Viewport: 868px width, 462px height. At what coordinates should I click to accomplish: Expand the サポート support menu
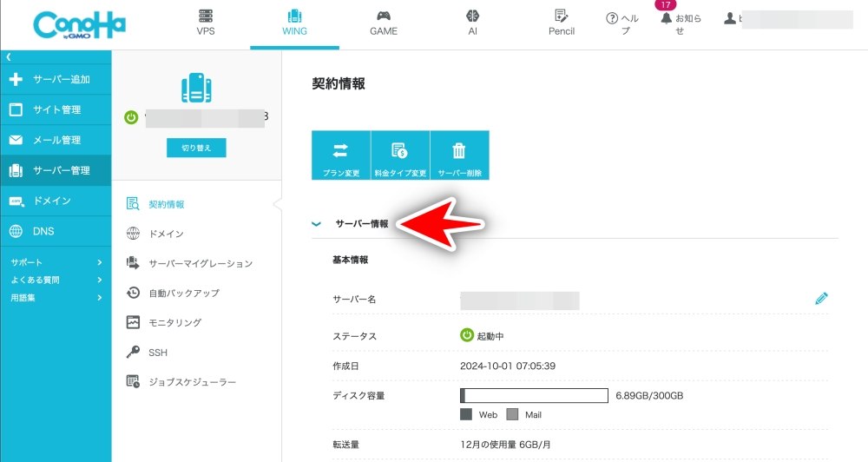tap(56, 262)
